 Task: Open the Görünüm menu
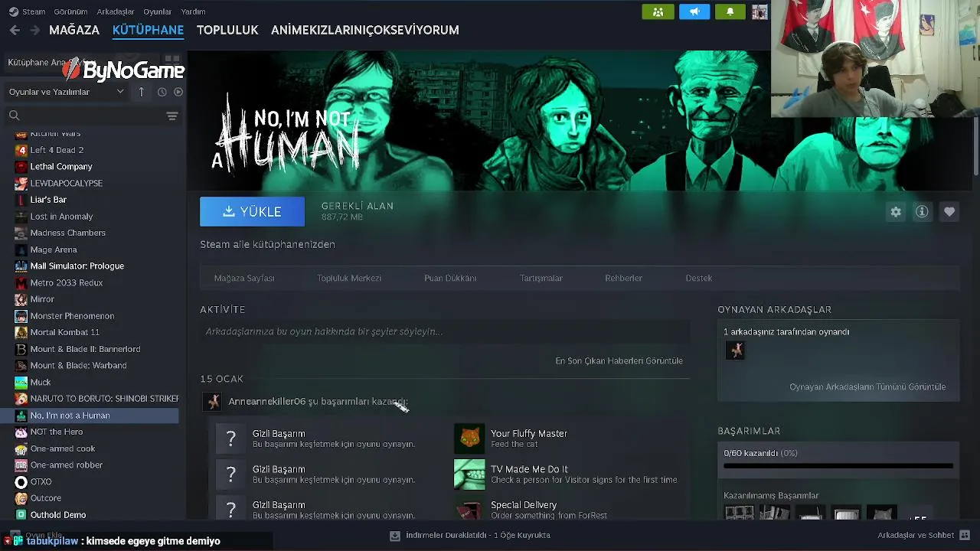[70, 11]
